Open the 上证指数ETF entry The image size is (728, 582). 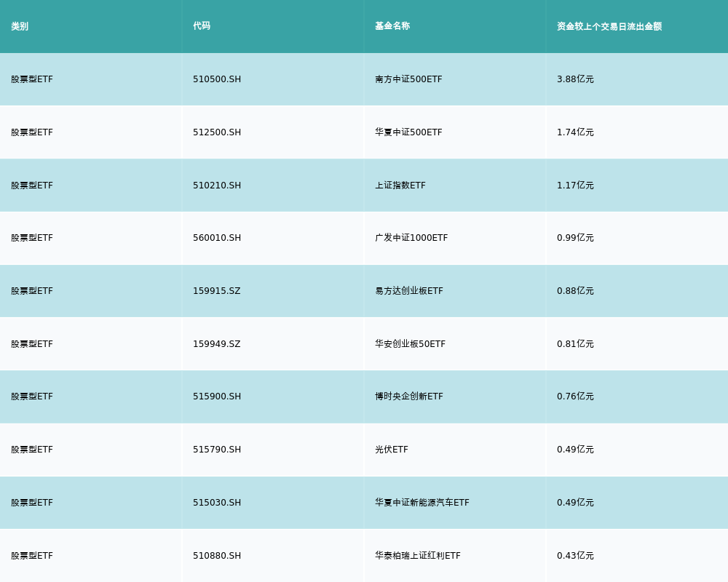[400, 186]
